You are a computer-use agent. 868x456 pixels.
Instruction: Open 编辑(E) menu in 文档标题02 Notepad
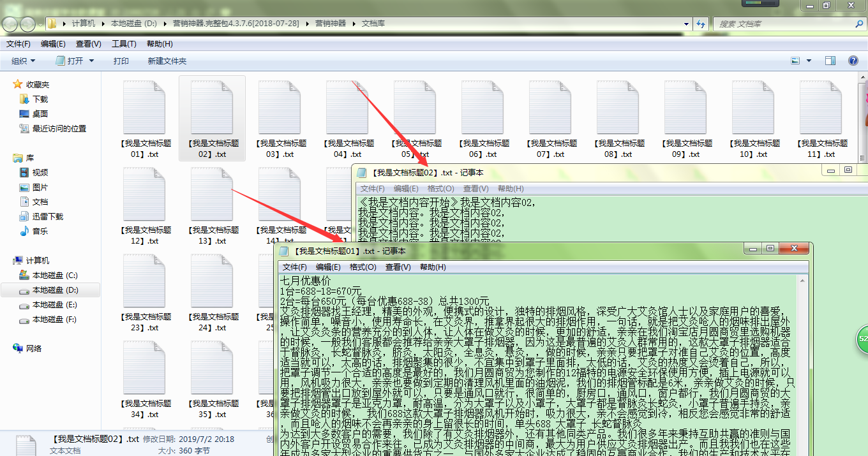coord(406,189)
